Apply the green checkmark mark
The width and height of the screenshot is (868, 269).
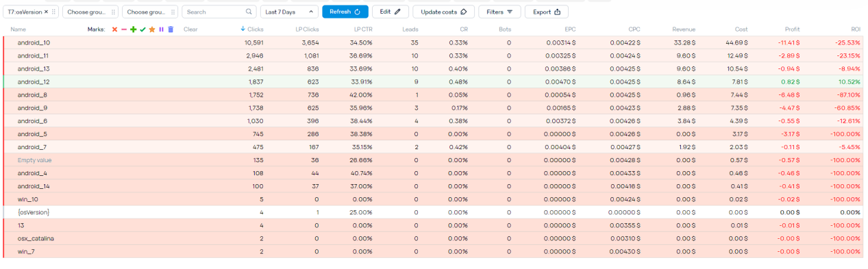[x=143, y=29]
